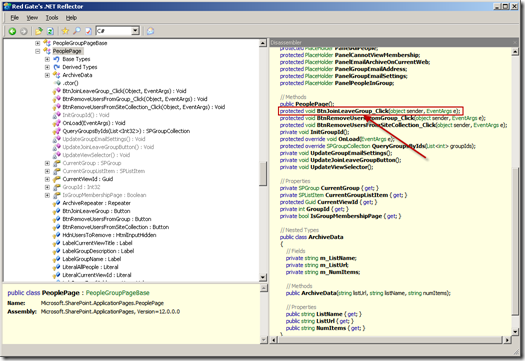Open the File menu
Screen dimensions: 525x361
coord(14,18)
